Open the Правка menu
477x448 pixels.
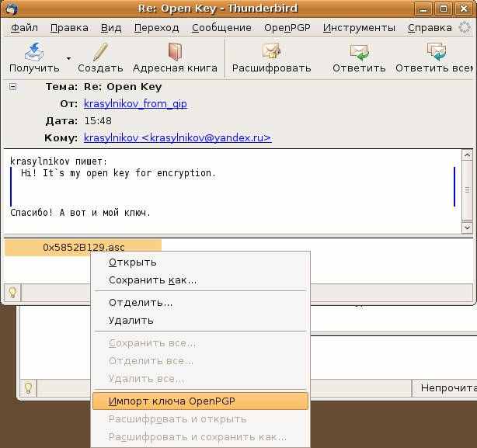pyautogui.click(x=69, y=28)
